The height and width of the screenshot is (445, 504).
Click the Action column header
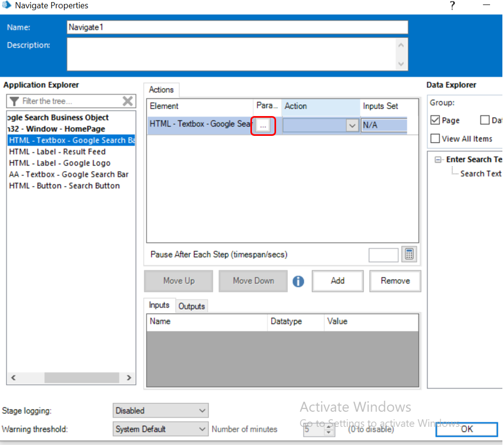(x=320, y=106)
